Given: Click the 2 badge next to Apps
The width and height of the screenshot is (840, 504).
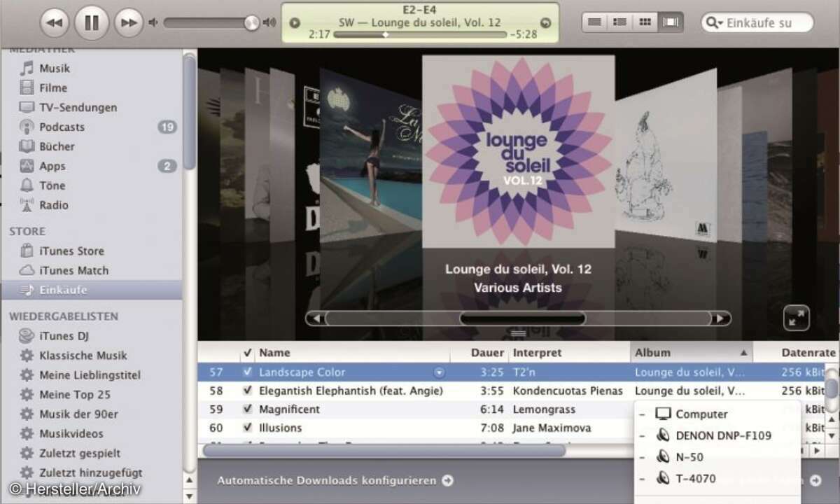Looking at the screenshot, I should (167, 166).
